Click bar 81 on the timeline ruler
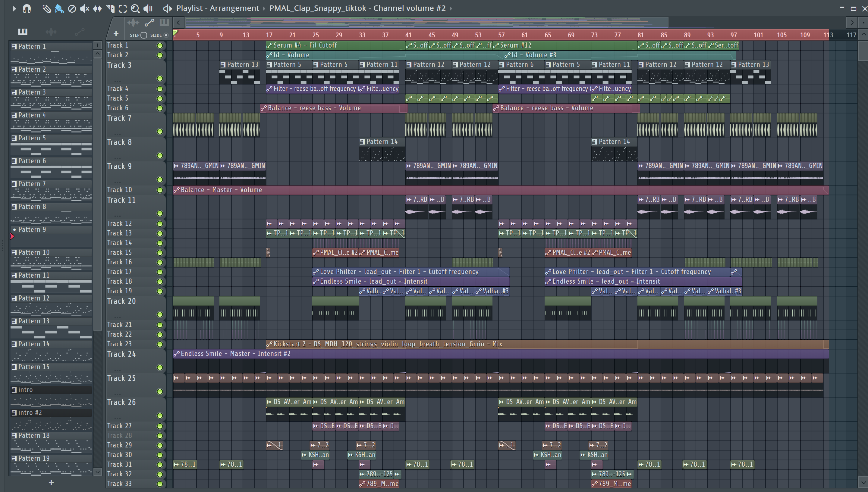The height and width of the screenshot is (492, 868). (x=640, y=35)
